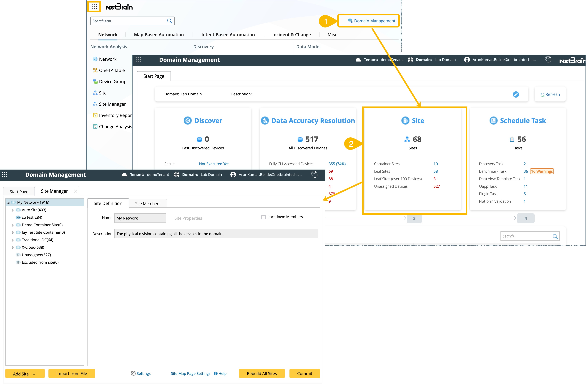588x385 pixels.
Task: Click the pencil edit domain icon
Action: tap(516, 94)
